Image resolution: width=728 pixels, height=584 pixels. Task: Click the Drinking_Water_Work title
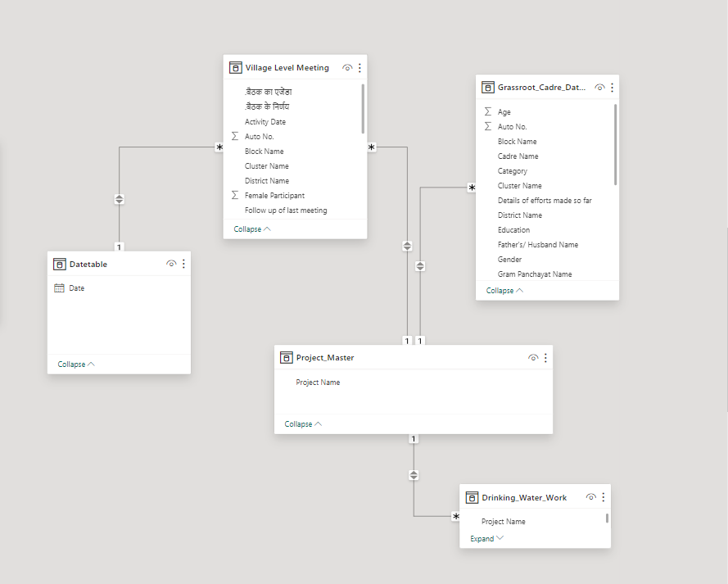tap(524, 498)
